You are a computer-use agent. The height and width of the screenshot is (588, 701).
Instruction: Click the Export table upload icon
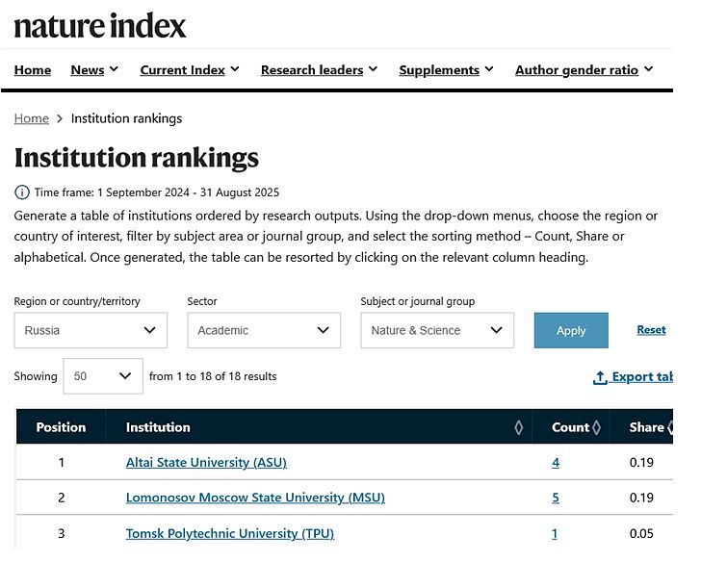click(600, 377)
